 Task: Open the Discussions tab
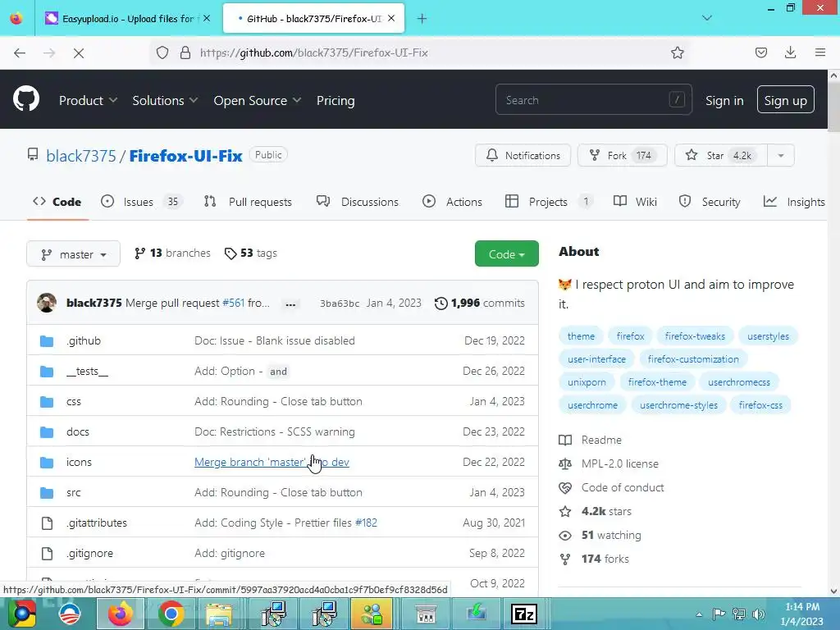[x=358, y=202]
